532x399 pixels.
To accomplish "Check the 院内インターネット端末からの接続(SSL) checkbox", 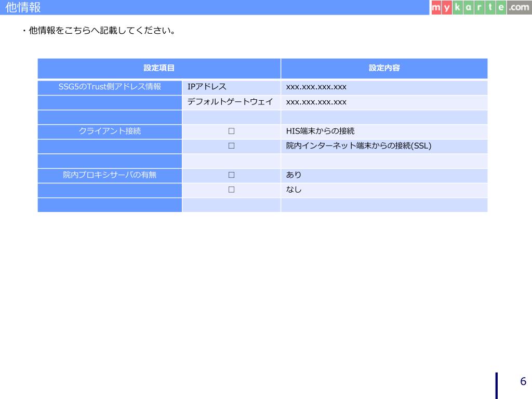I will coord(231,145).
